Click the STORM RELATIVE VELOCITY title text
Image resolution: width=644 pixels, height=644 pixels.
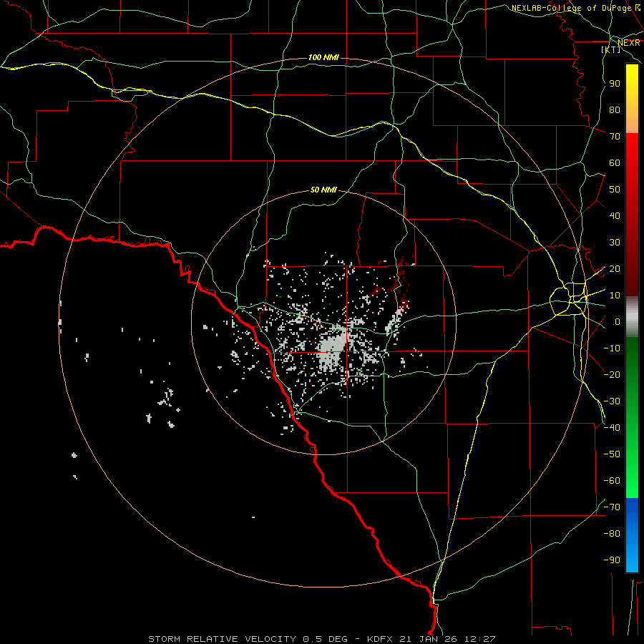pos(221,639)
